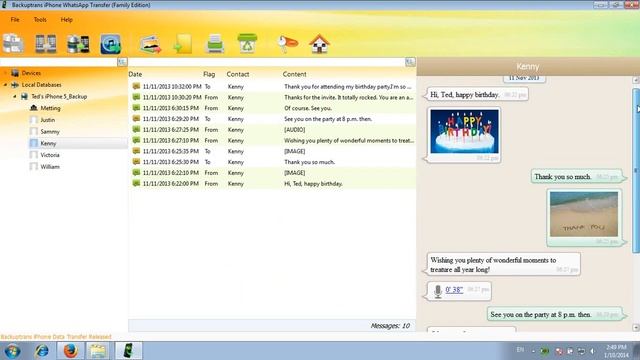Screen dimensions: 640x360
Task: Click the export photos toolbar icon
Action: [150, 44]
